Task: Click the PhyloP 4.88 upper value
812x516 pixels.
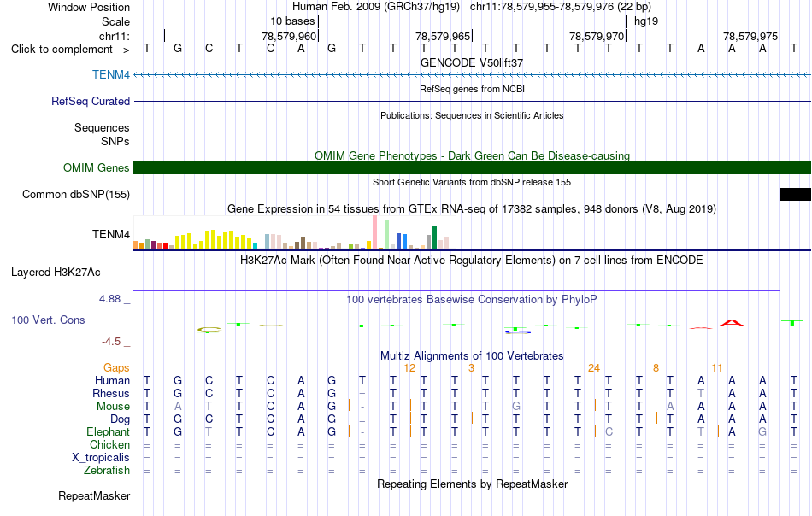Action: coord(109,299)
